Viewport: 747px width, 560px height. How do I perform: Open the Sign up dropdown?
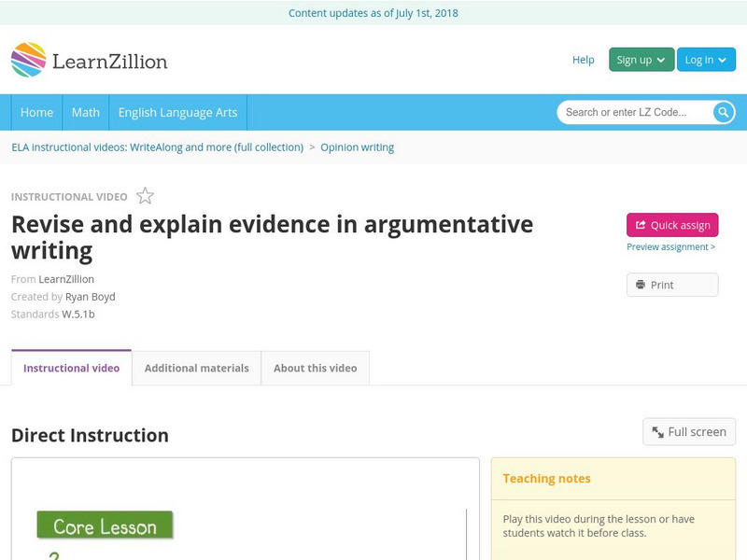pos(639,59)
